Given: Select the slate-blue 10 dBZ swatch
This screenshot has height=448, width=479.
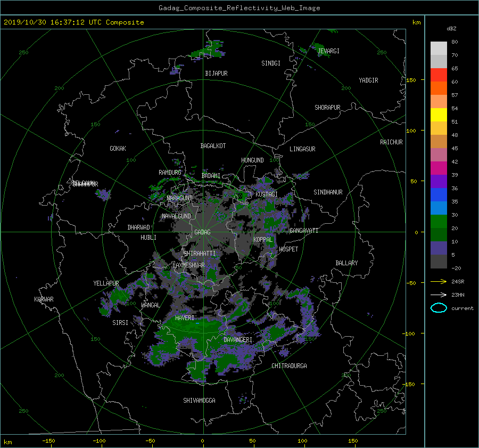Looking at the screenshot, I should [439, 248].
